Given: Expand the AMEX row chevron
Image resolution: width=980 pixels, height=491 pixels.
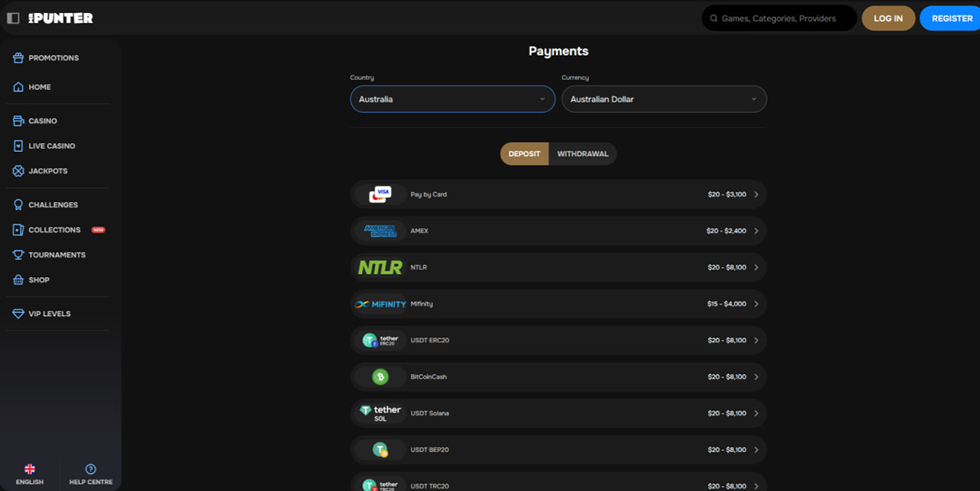Looking at the screenshot, I should 756,231.
